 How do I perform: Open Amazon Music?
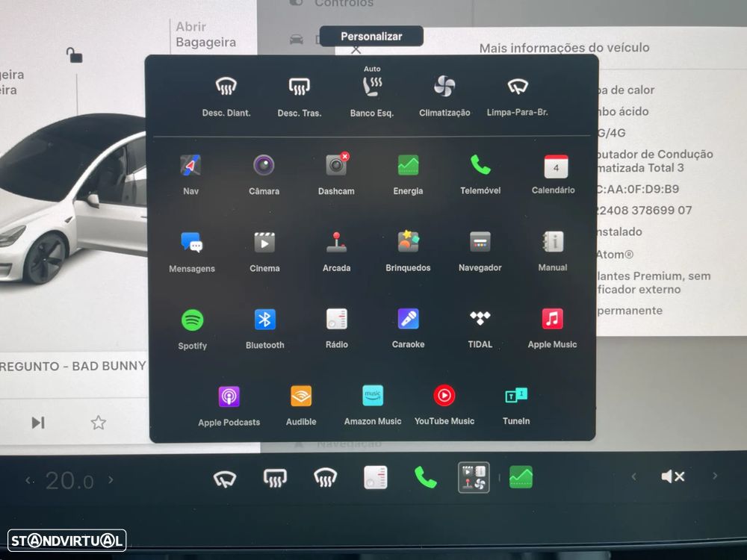[x=373, y=405]
